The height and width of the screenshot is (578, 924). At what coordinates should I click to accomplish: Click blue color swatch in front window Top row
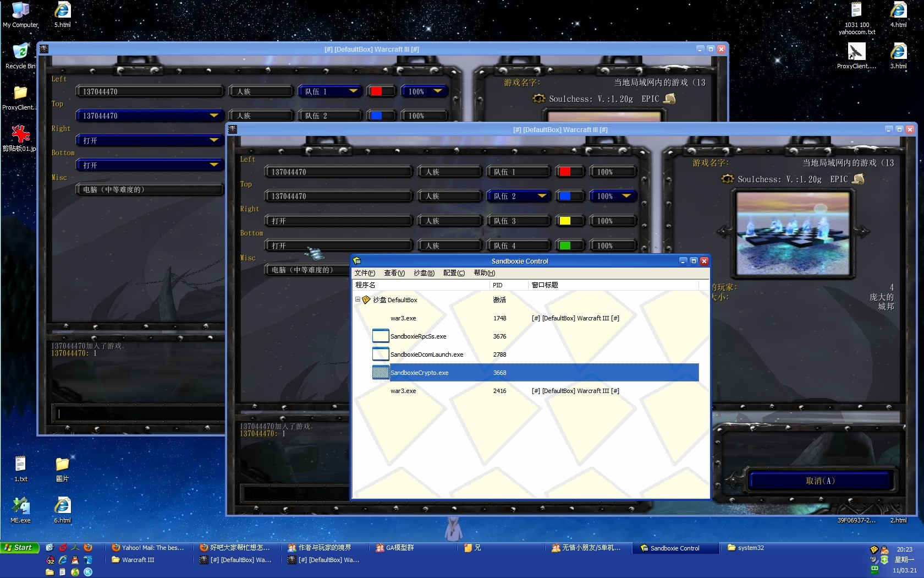[x=565, y=196]
